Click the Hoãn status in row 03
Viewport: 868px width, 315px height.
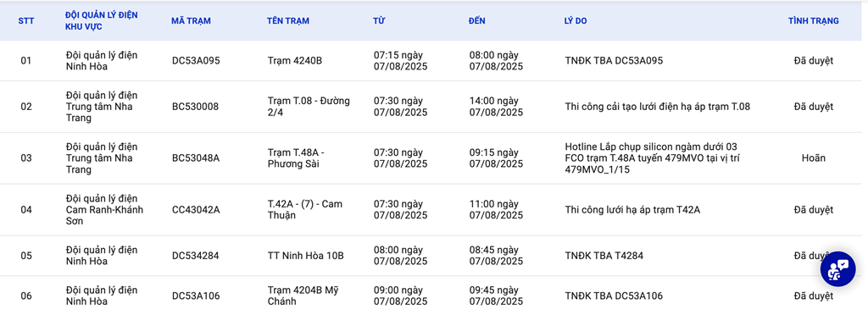[813, 158]
